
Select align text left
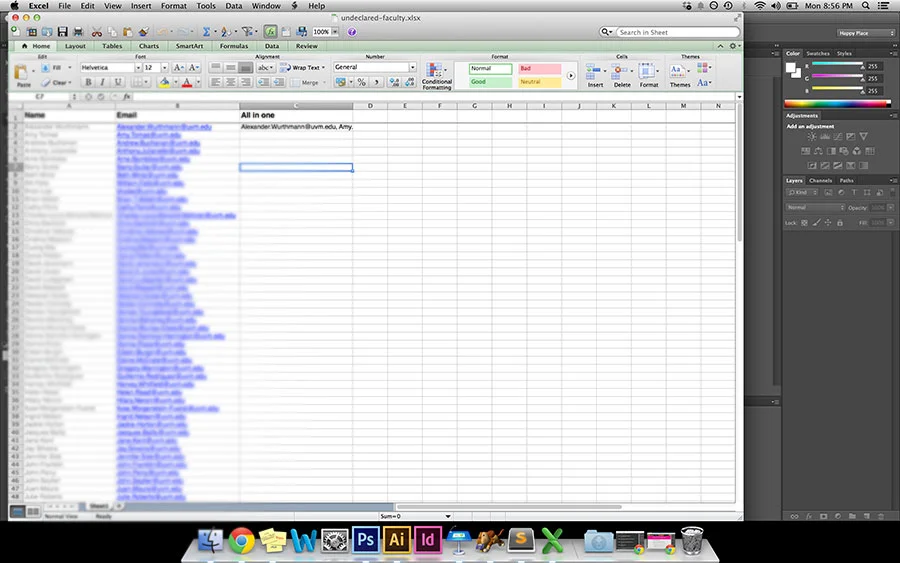point(216,82)
